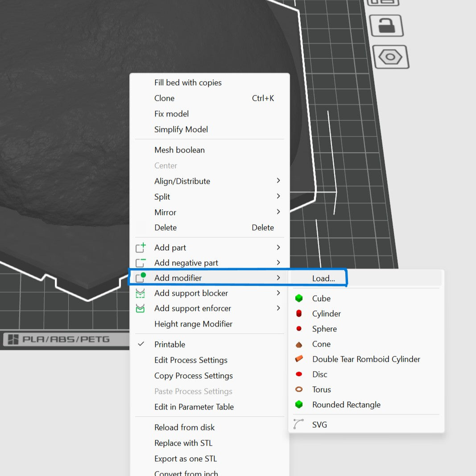Image resolution: width=476 pixels, height=476 pixels.
Task: Click the green Cube modifier icon
Action: (299, 298)
